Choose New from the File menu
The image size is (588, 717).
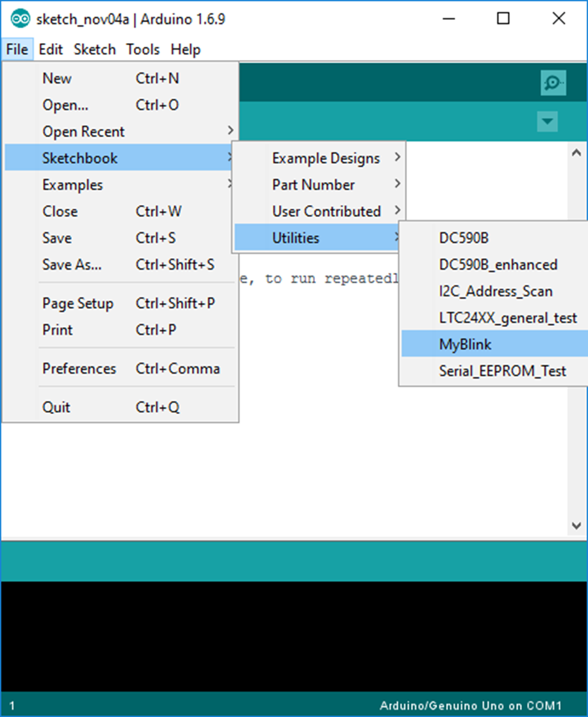[x=119, y=78]
